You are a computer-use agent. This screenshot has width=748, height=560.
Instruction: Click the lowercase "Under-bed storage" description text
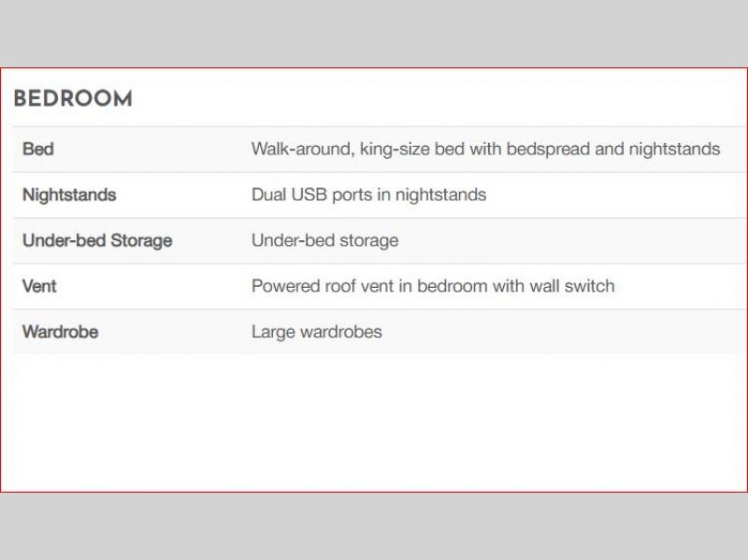coord(324,240)
